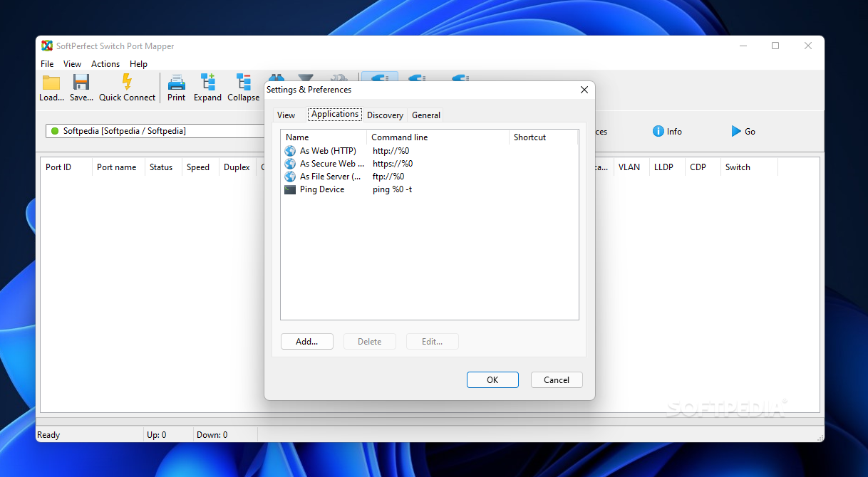
Task: Click the Port ID column header
Action: click(x=66, y=167)
